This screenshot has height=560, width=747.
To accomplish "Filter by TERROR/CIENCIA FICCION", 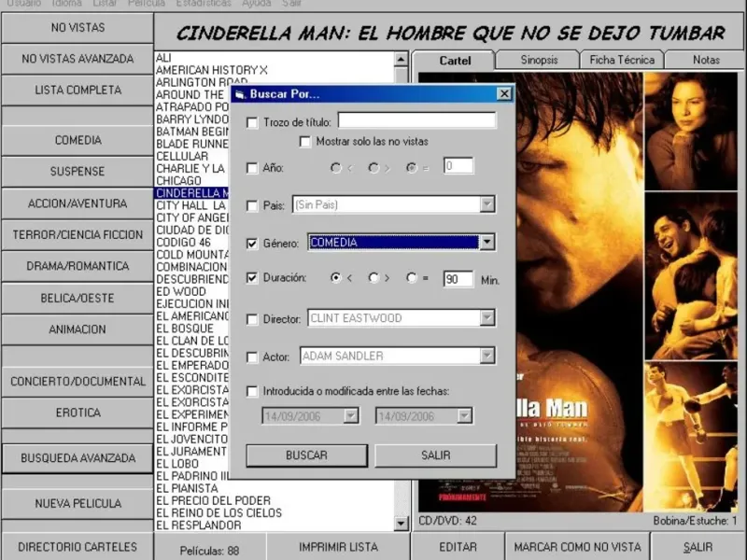I will (x=78, y=235).
